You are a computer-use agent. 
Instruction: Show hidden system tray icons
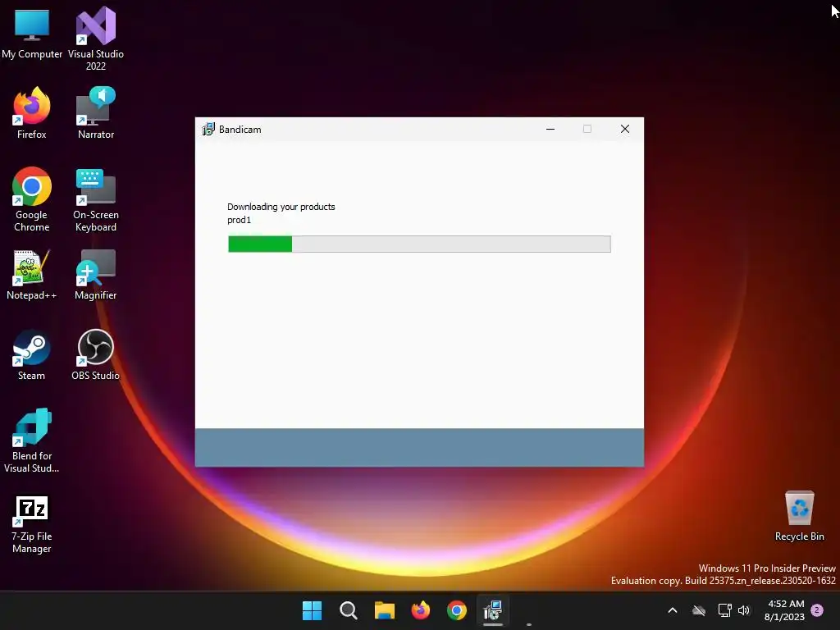[673, 610]
